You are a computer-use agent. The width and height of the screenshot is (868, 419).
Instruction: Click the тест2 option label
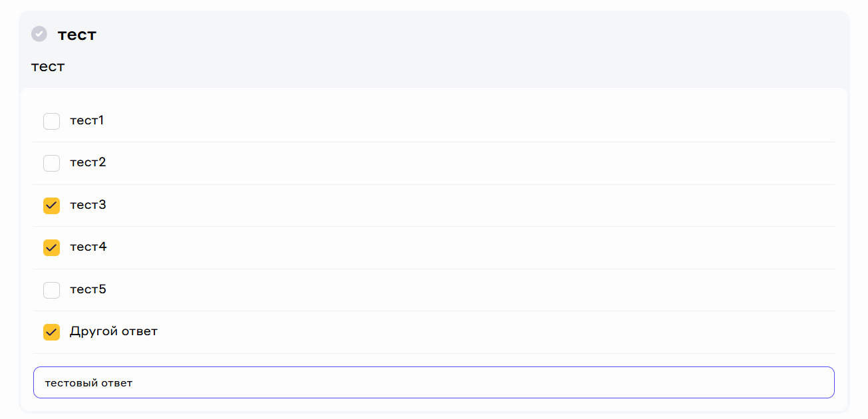88,162
